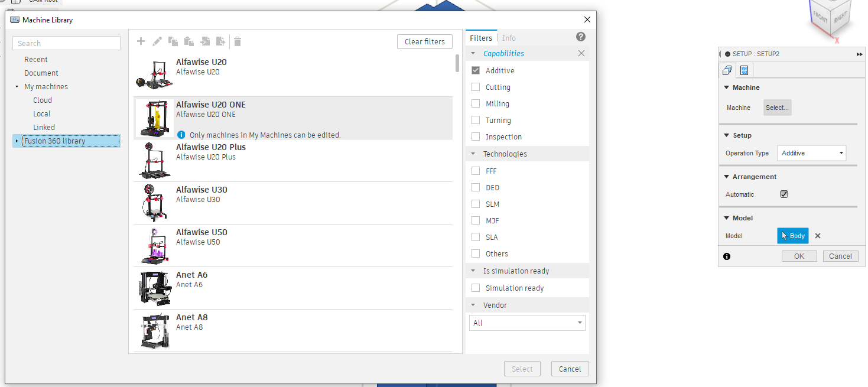Check the DED technology checkbox
This screenshot has height=387, width=868.
point(476,187)
